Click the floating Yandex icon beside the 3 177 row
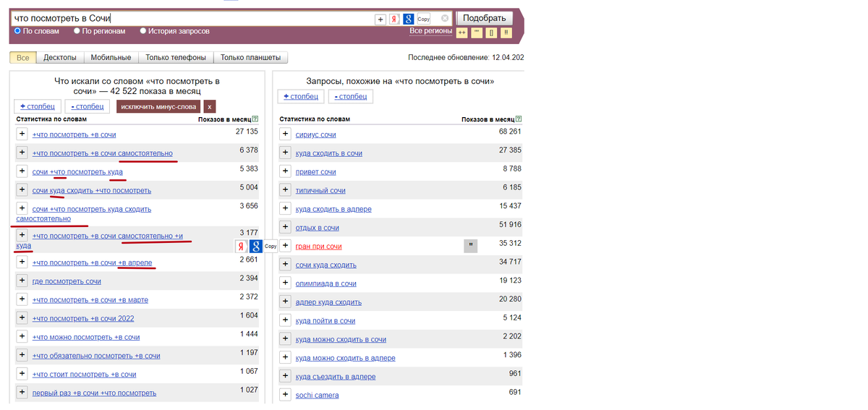Image resolution: width=868 pixels, height=410 pixels. click(242, 246)
